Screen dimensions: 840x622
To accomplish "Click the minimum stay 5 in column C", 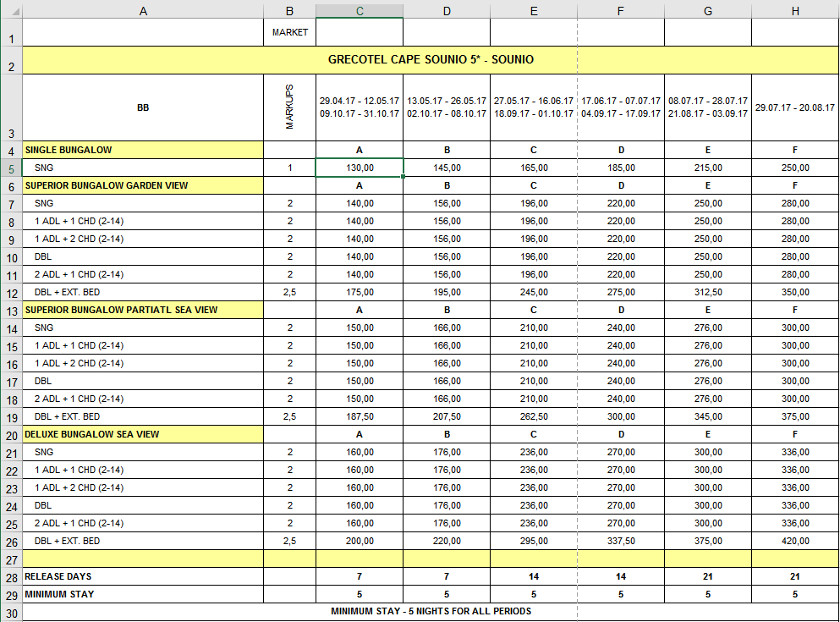I will click(x=360, y=594).
